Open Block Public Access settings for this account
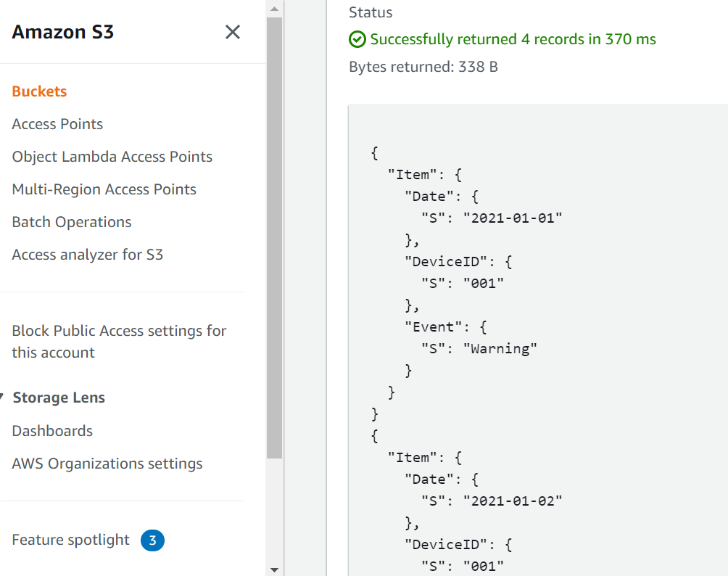728x576 pixels. pos(119,342)
